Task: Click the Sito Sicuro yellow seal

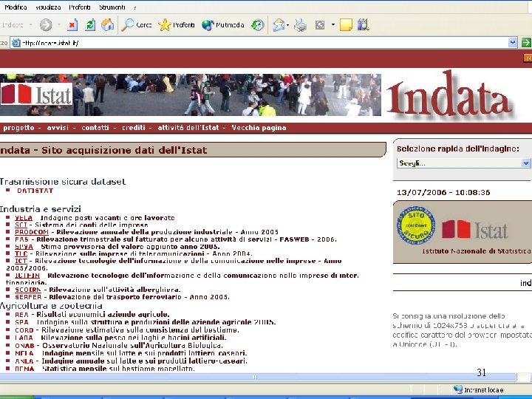Action: pyautogui.click(x=415, y=225)
